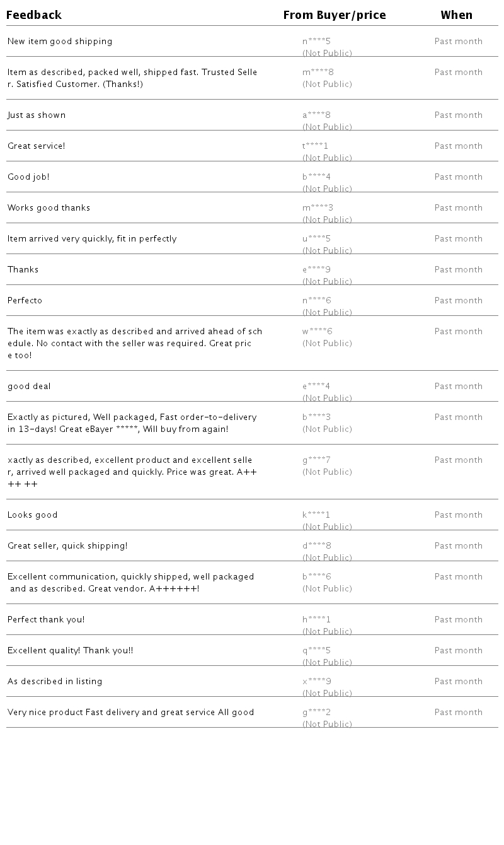Viewport: 504px width, 845px height.
Task: Click buyer e****9 username
Action: tap(316, 270)
